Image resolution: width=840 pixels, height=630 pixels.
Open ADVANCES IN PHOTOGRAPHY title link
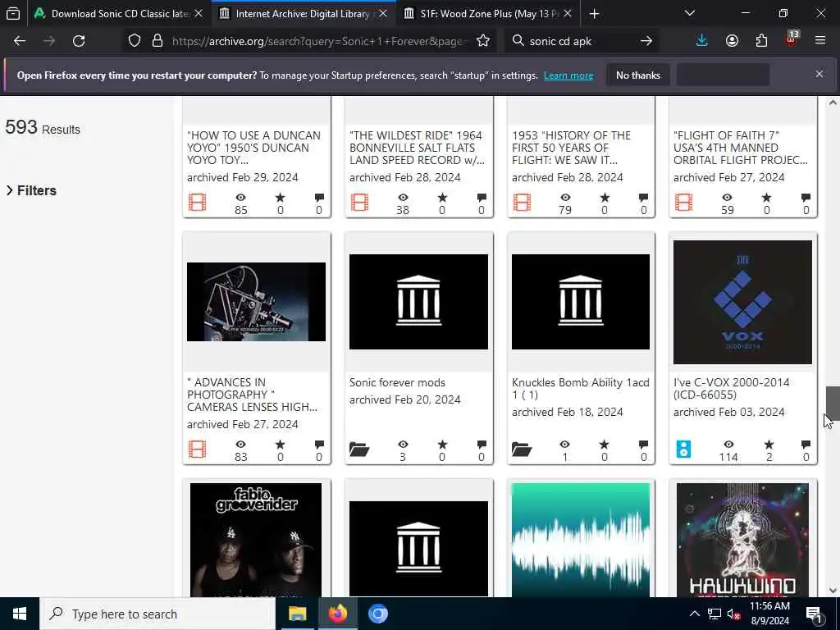[x=252, y=395]
